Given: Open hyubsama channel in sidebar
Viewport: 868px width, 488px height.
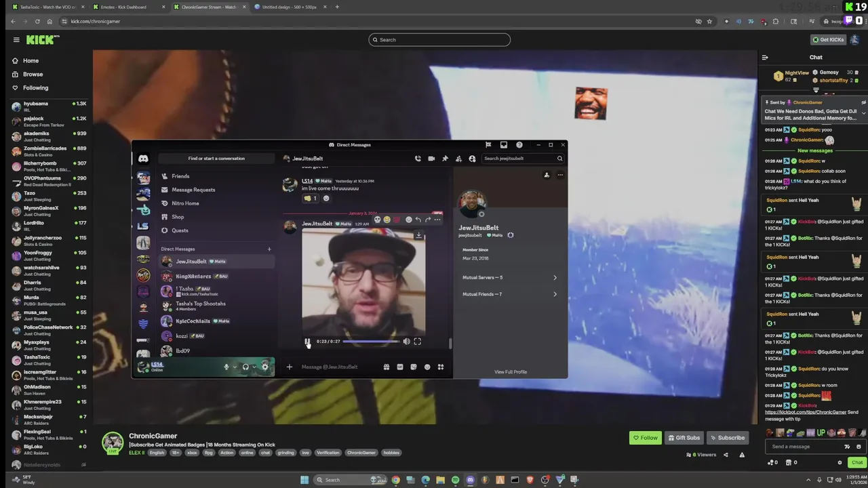Looking at the screenshot, I should coord(49,106).
